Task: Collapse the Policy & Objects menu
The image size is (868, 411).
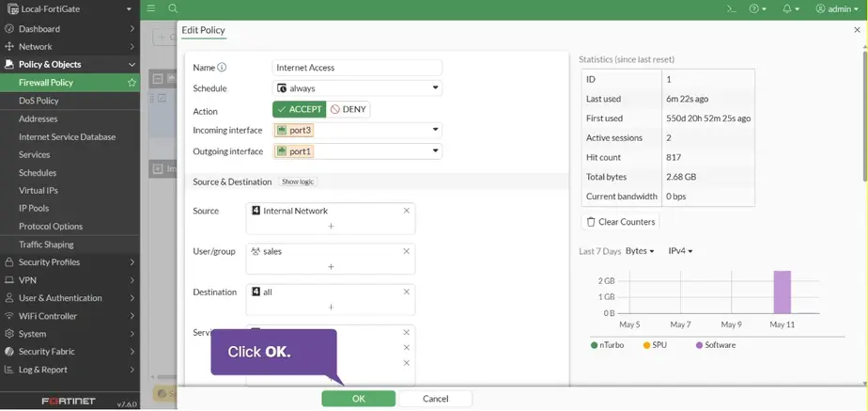Action: point(70,64)
